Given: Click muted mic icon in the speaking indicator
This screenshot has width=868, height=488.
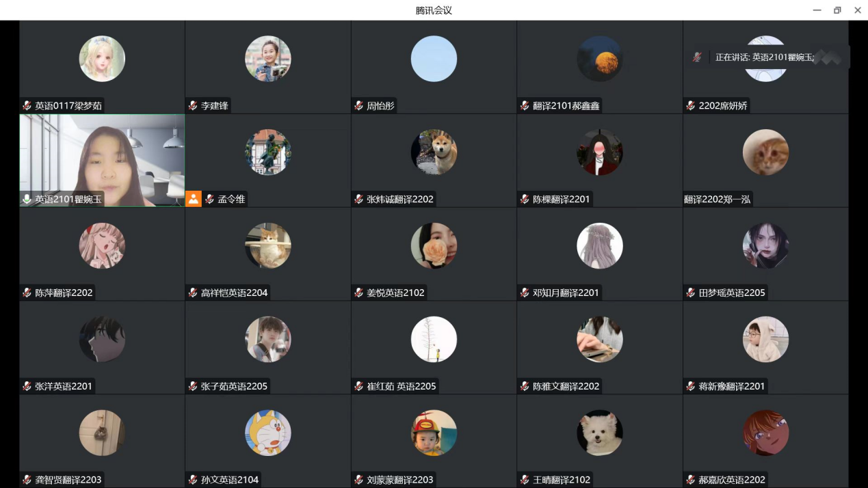Looking at the screenshot, I should [x=697, y=57].
